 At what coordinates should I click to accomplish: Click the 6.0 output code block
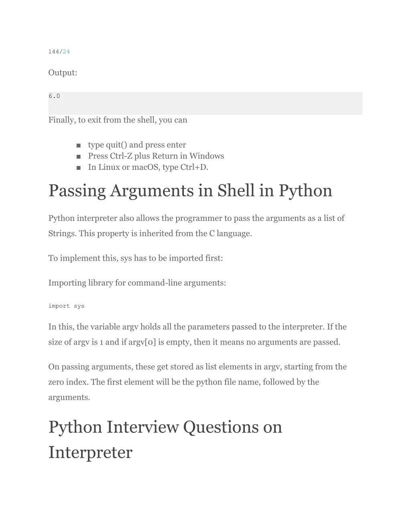(205, 103)
